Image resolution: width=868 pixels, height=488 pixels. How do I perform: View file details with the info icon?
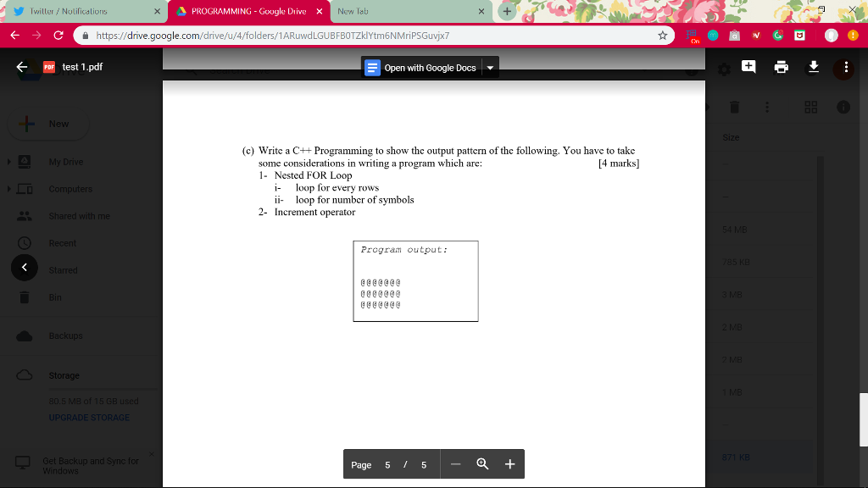coord(844,107)
